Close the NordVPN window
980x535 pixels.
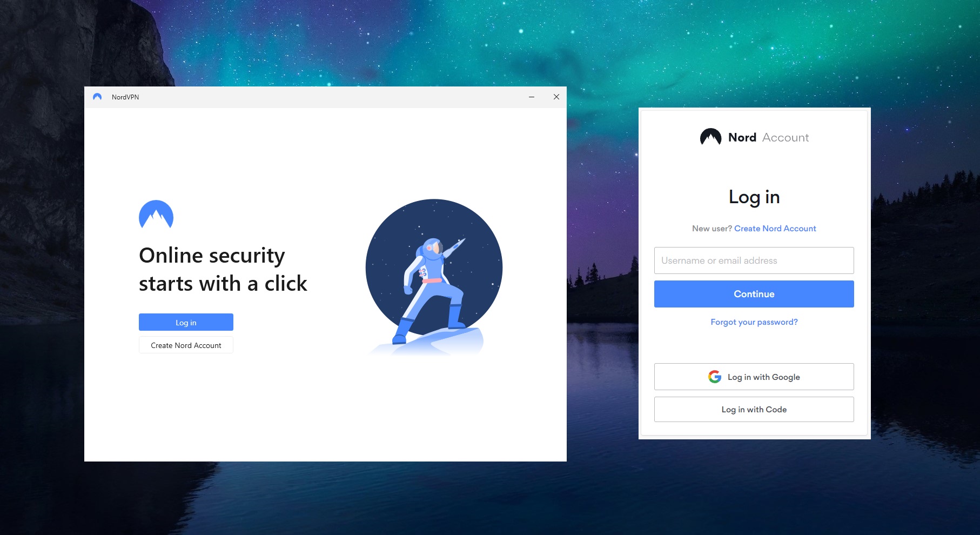click(x=556, y=97)
